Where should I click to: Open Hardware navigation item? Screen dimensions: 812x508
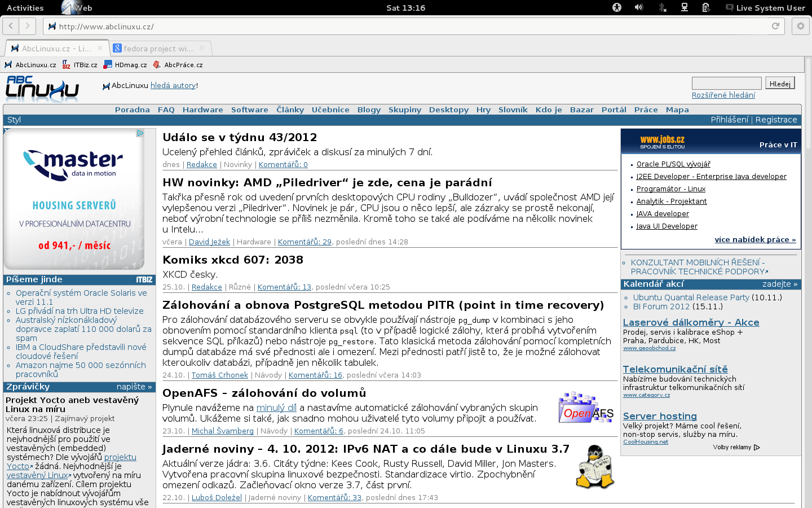[203, 110]
